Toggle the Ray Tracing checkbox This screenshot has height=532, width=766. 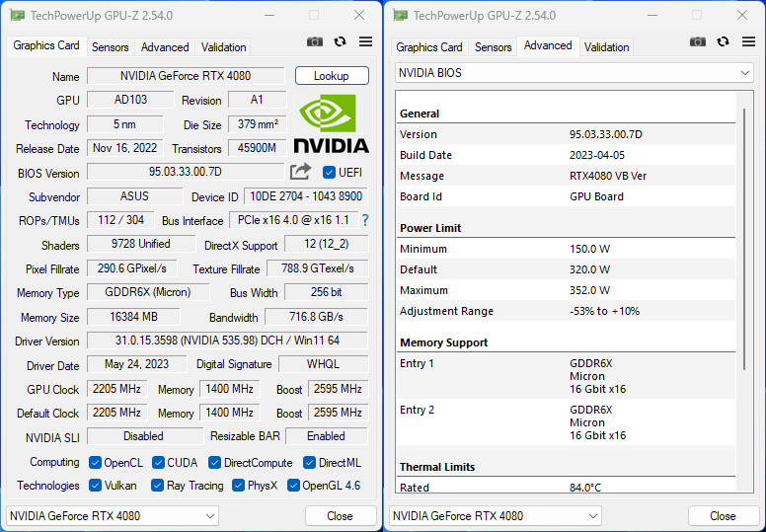(x=157, y=486)
